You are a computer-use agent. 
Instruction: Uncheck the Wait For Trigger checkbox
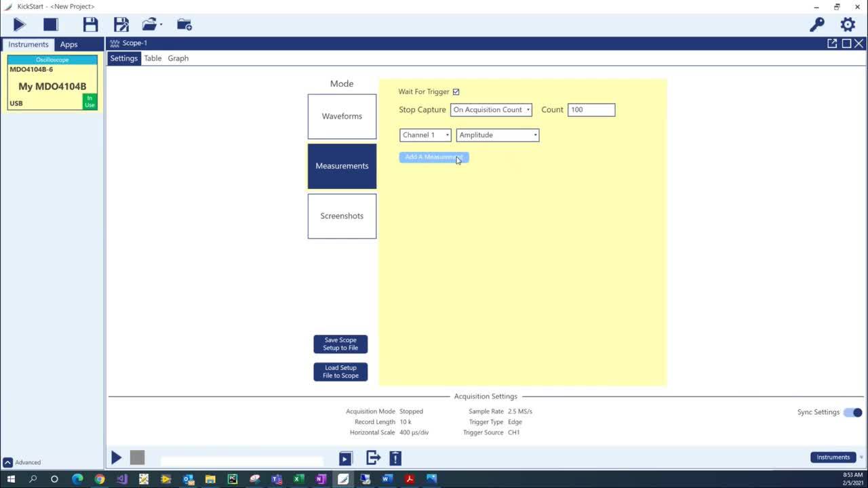pos(456,92)
